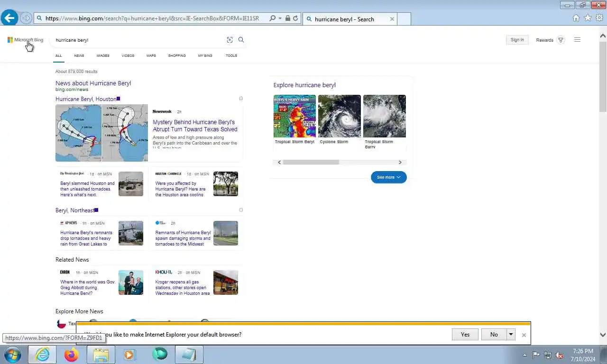The image size is (607, 364).
Task: Click the Rewards trophy icon
Action: (x=561, y=40)
